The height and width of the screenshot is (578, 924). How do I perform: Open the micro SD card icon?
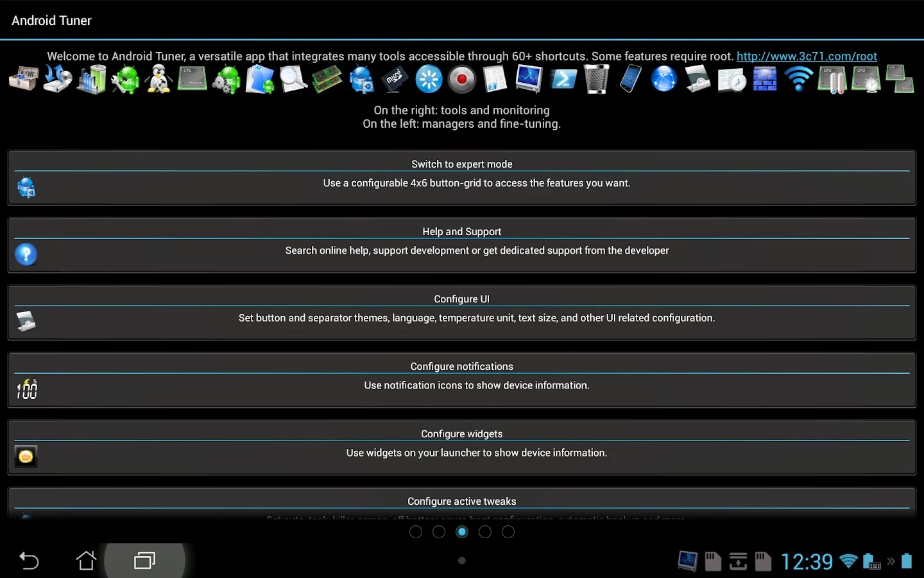point(395,80)
